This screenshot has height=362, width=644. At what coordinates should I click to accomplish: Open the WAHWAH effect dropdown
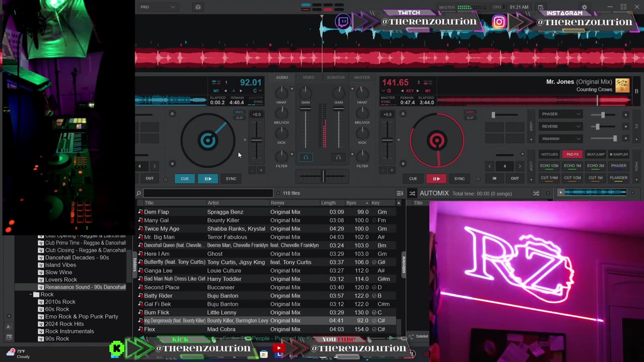coord(560,138)
